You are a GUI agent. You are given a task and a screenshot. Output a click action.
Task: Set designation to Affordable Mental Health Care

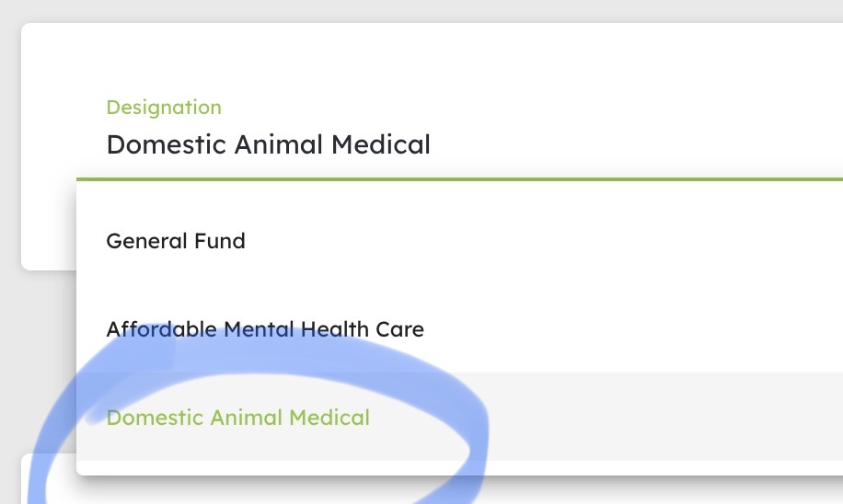tap(459, 329)
